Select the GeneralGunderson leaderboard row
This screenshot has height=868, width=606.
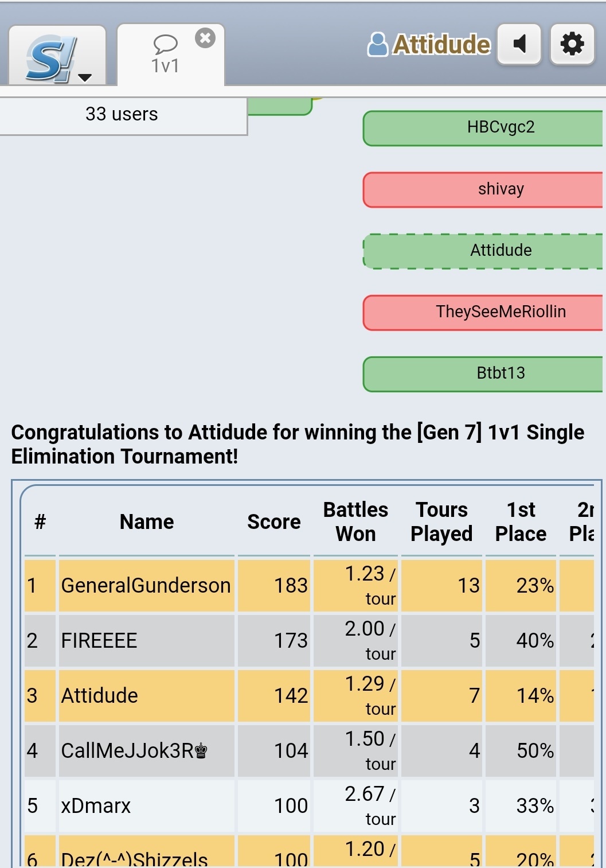click(310, 586)
